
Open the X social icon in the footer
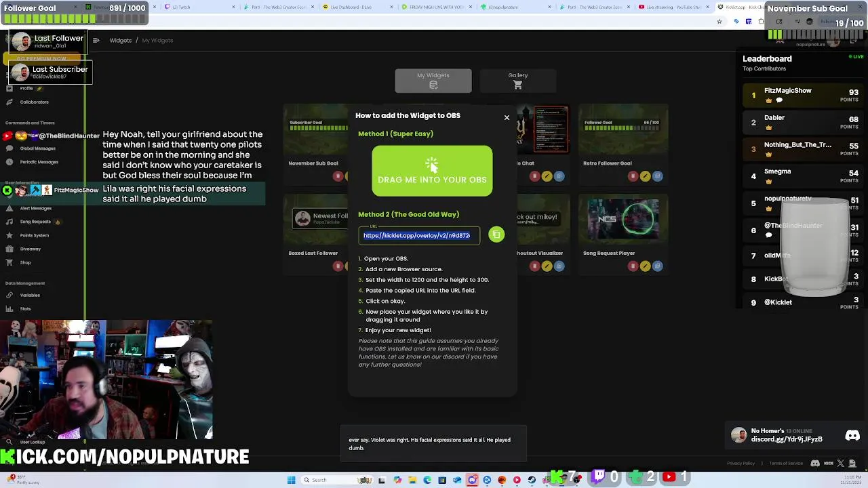[x=841, y=464]
